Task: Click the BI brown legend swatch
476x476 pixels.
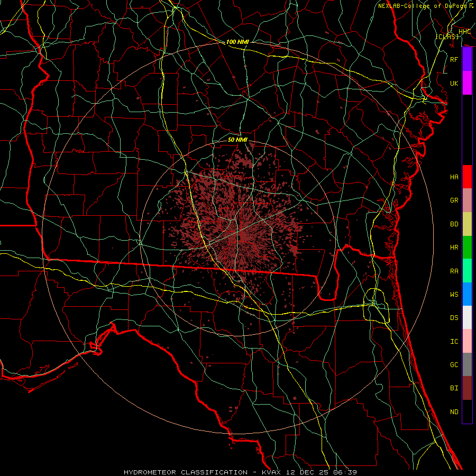Action: pos(467,388)
